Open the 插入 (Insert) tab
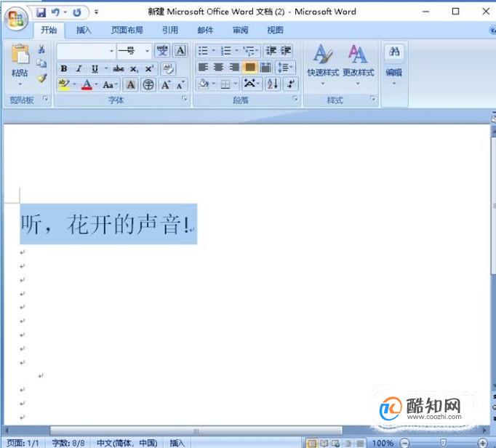Screen dimensions: 496x448 click(84, 30)
